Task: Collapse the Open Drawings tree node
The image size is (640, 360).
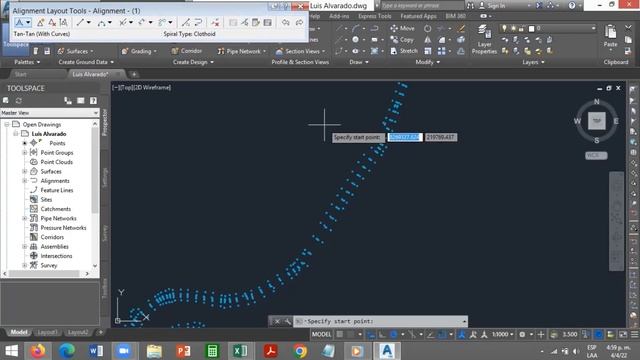Action: coord(7,124)
